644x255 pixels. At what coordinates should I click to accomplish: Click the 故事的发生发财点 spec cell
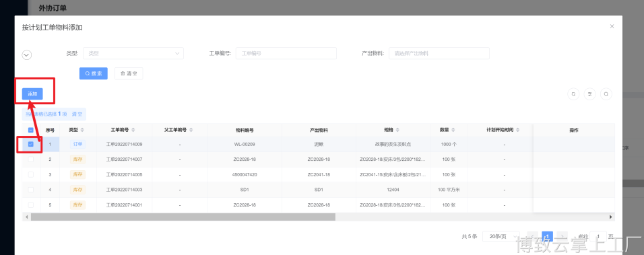[393, 144]
